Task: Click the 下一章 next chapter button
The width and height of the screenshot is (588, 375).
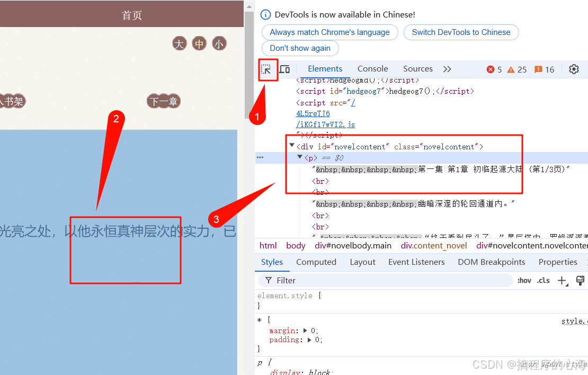Action: pos(164,101)
